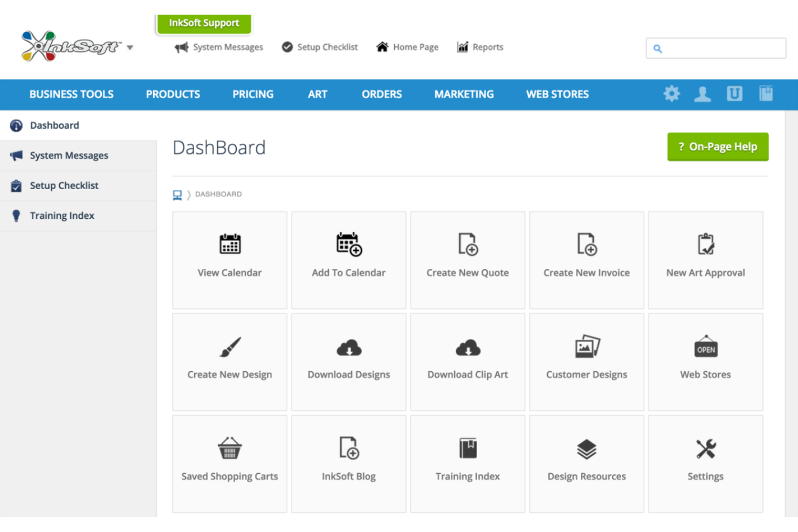Click the user profile icon in navbar
Viewport: 798px width, 532px height.
pos(703,94)
